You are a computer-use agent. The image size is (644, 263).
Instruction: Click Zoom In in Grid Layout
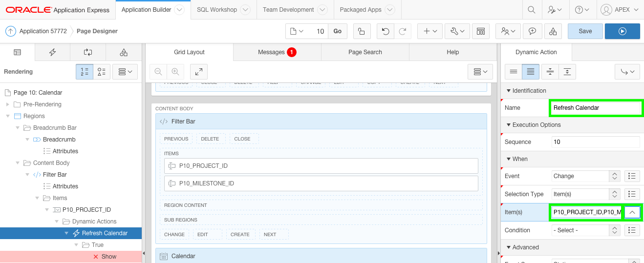[175, 72]
